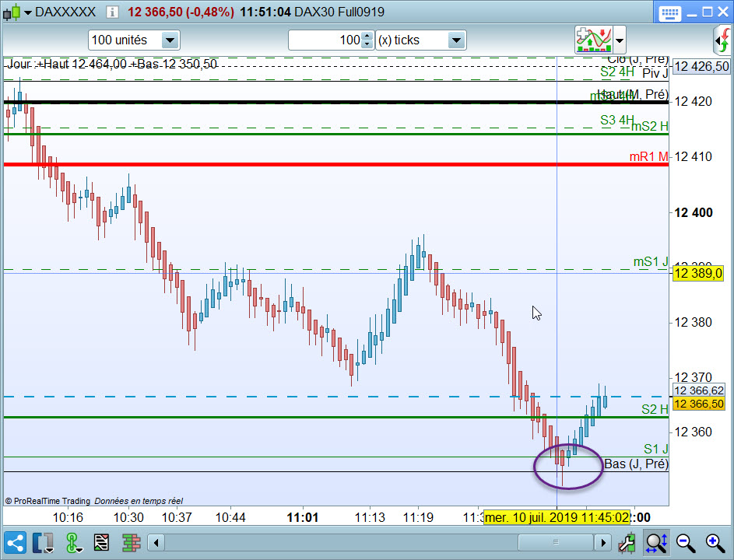
Task: Click the green chain link-charts icon
Action: click(x=73, y=543)
